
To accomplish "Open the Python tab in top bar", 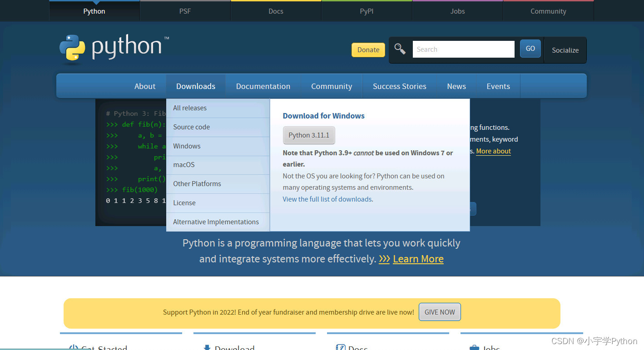I will (x=94, y=11).
